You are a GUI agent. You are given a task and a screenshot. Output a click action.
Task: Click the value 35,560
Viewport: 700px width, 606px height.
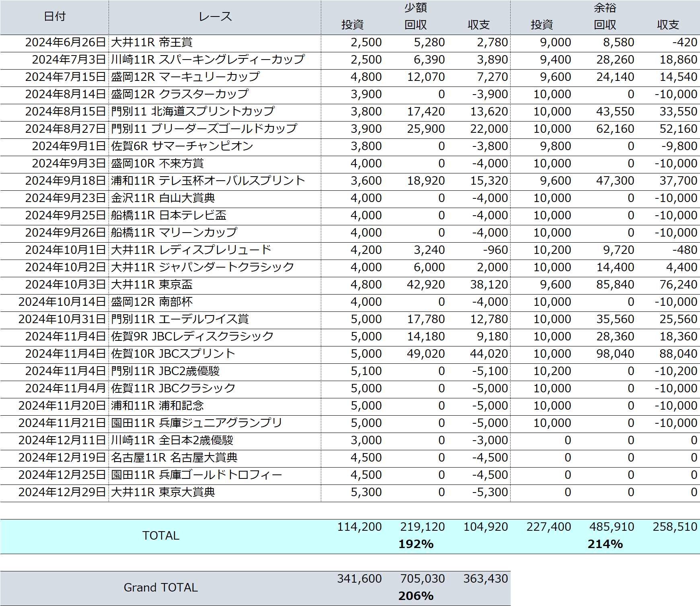pyautogui.click(x=615, y=319)
